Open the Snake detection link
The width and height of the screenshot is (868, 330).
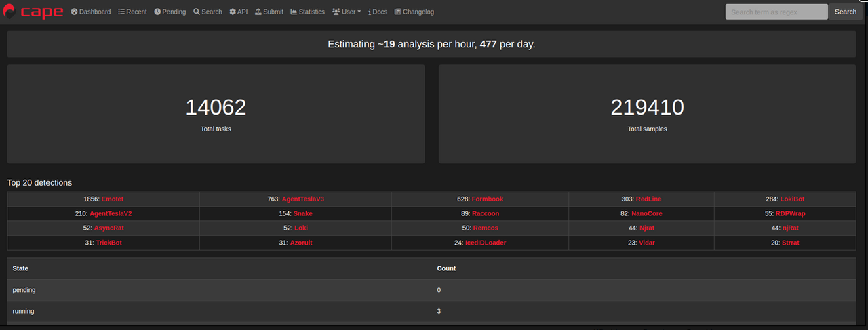(x=303, y=213)
